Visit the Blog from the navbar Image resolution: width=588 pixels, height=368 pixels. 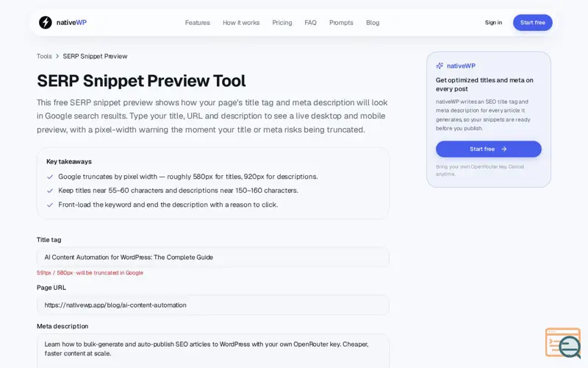click(x=373, y=23)
